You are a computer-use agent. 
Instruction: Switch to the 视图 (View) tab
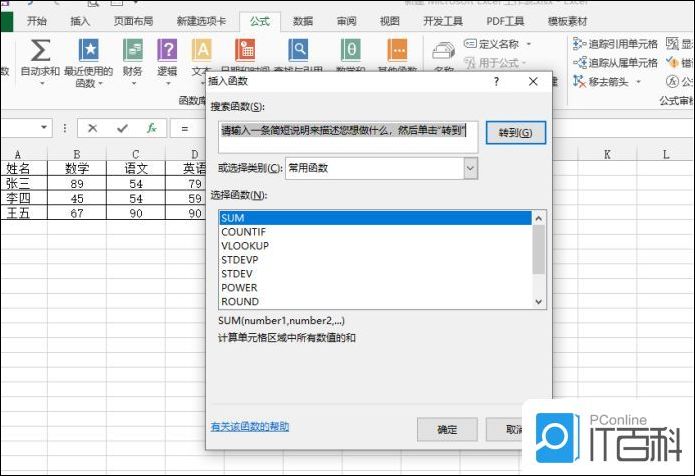(x=390, y=21)
